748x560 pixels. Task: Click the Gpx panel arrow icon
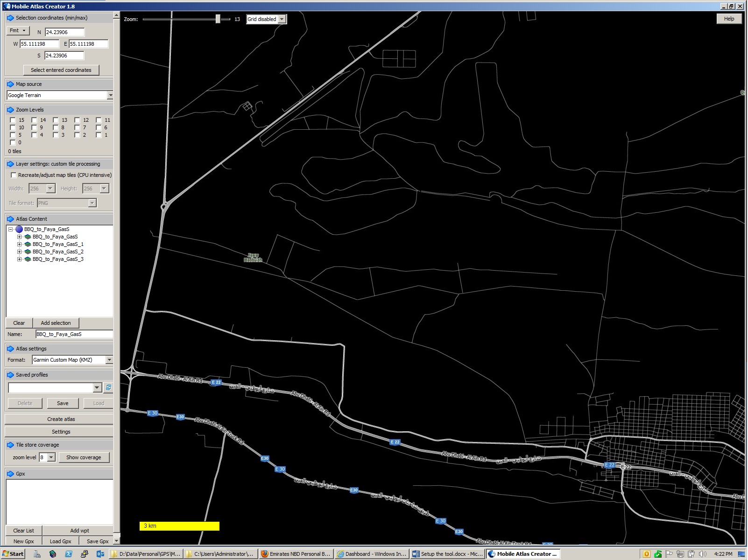tap(10, 474)
